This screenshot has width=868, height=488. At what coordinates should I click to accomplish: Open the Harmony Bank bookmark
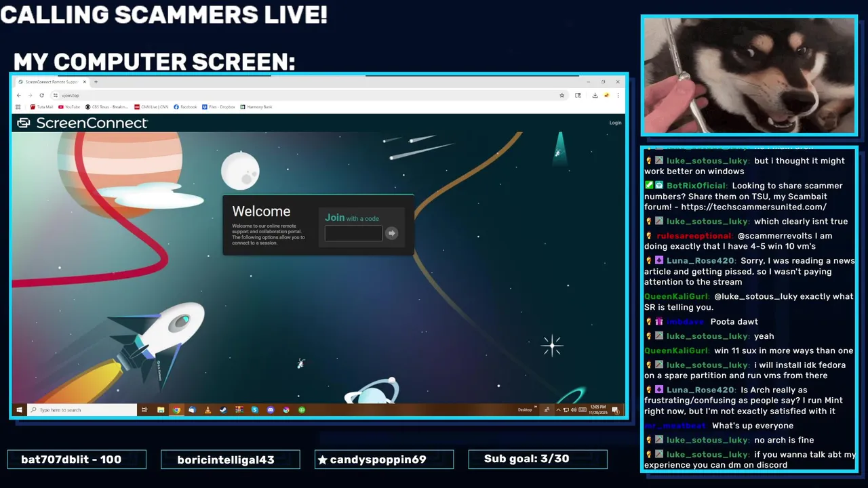(256, 107)
